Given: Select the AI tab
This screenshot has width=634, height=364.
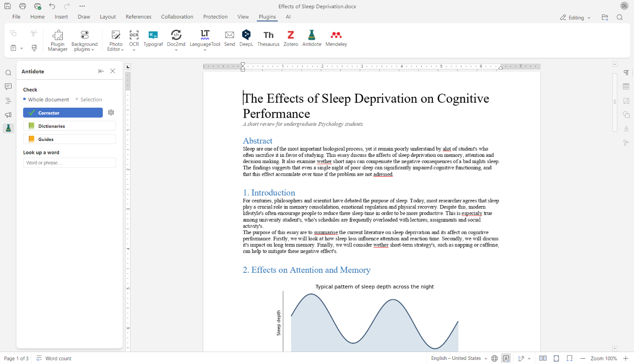Looking at the screenshot, I should coord(288,17).
